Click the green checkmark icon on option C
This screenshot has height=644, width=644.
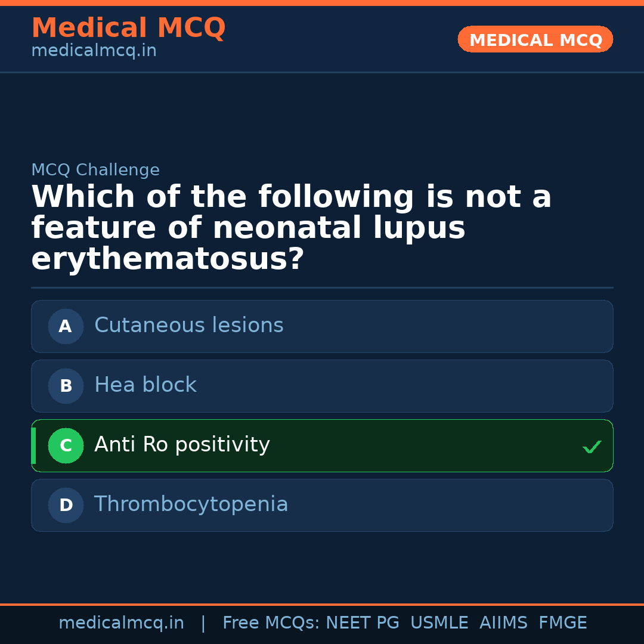(x=592, y=447)
